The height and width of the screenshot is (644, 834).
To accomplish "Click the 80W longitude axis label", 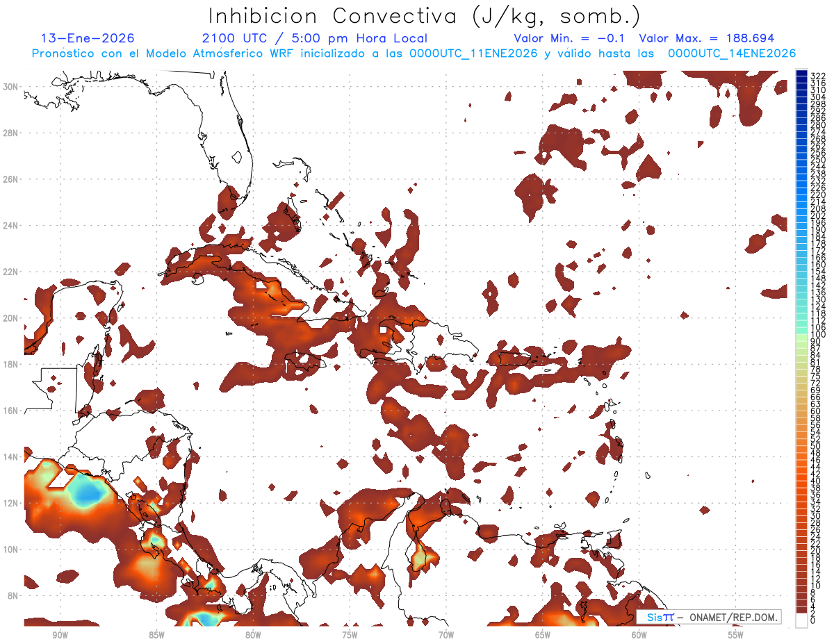I will coord(253,635).
